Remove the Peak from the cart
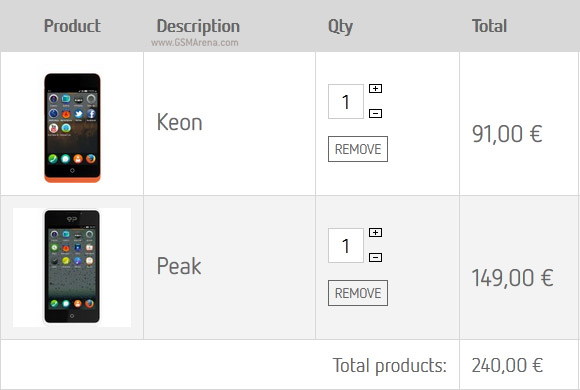Screen dimensions: 580x390 tap(358, 293)
